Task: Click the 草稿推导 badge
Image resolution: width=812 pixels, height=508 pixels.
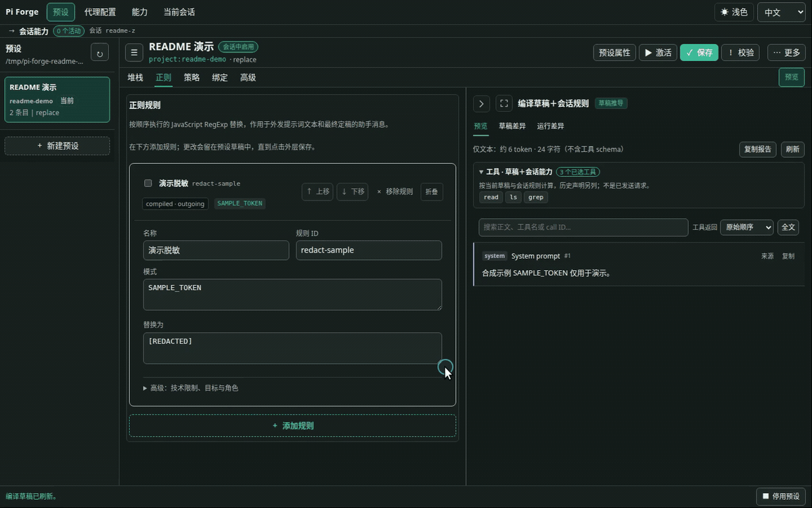Action: click(611, 104)
